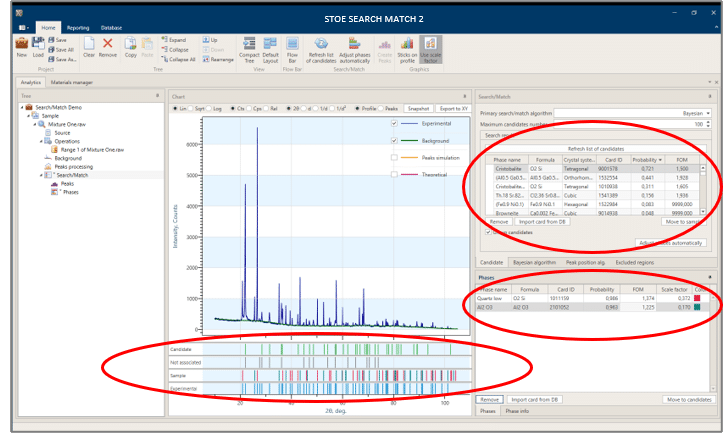Sort candidates by Probability column
Viewport: 723px width, 438px height.
click(x=647, y=160)
